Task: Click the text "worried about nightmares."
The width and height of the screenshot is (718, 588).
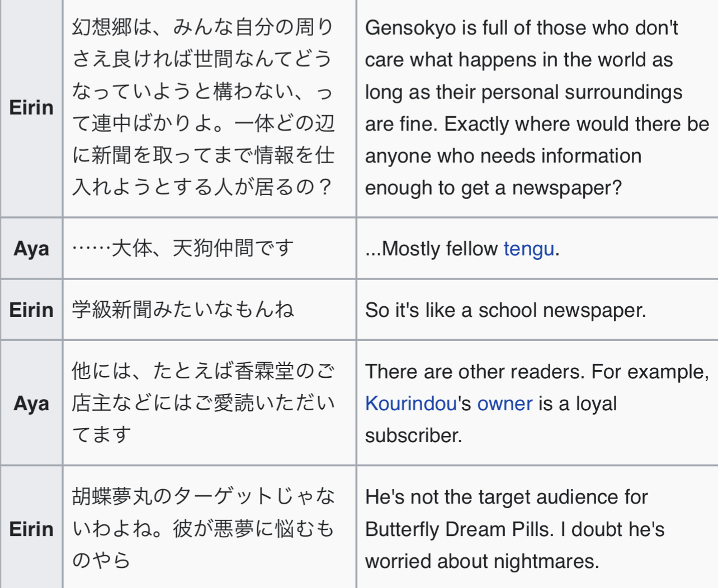Action: coord(482,561)
